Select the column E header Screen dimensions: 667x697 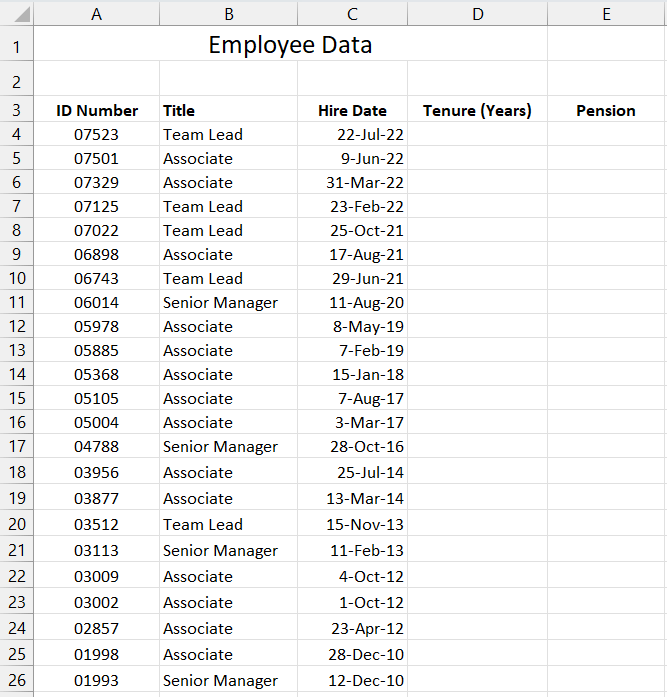606,14
